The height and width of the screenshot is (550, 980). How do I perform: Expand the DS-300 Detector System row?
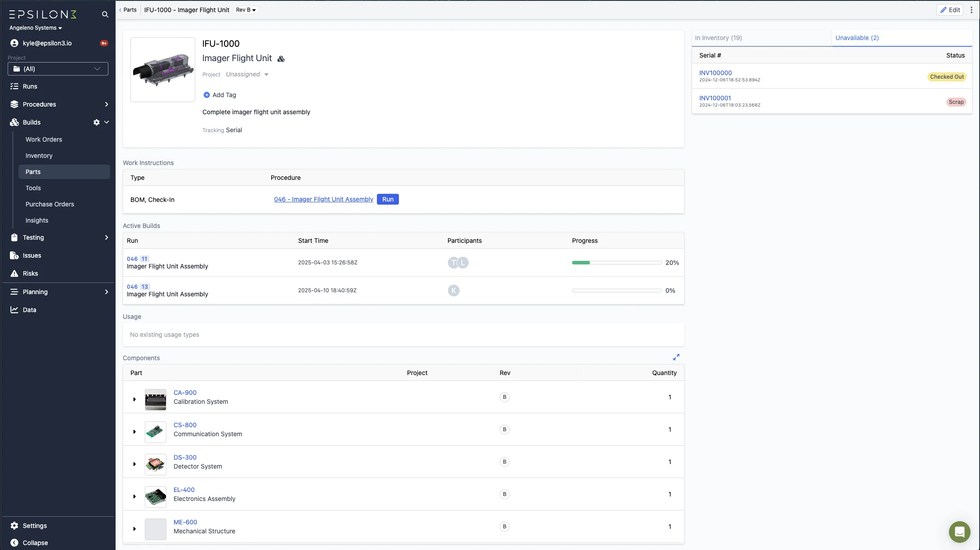coord(134,464)
